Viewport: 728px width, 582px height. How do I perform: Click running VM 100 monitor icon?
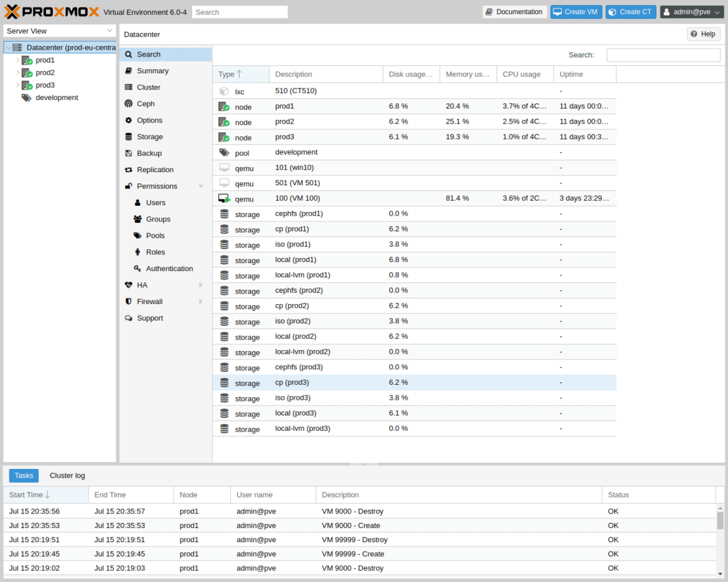224,198
